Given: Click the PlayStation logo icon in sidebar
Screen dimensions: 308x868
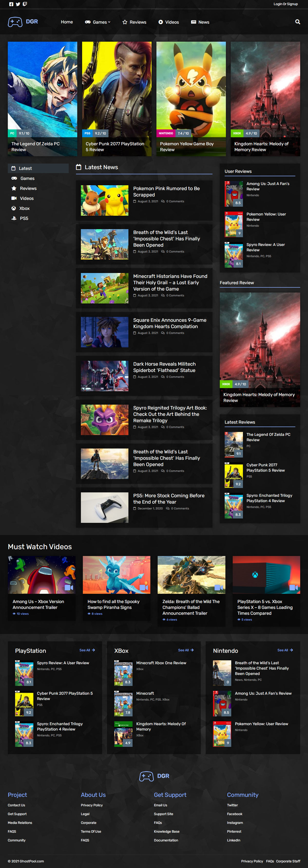Looking at the screenshot, I should pos(14,218).
